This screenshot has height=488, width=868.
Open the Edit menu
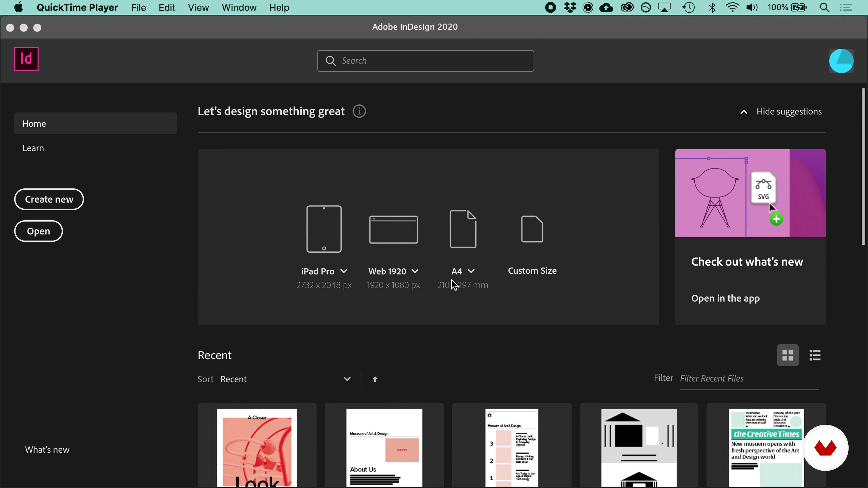(167, 7)
